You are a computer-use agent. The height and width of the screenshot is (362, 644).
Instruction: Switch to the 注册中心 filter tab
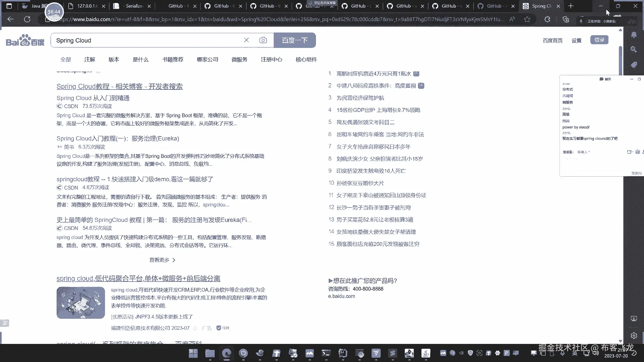(x=271, y=60)
